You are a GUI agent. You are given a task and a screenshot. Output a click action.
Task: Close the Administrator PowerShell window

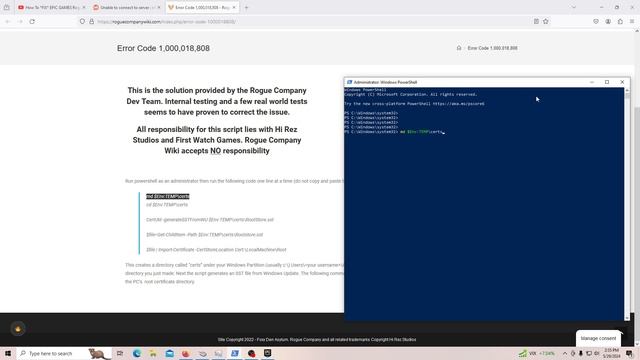622,82
